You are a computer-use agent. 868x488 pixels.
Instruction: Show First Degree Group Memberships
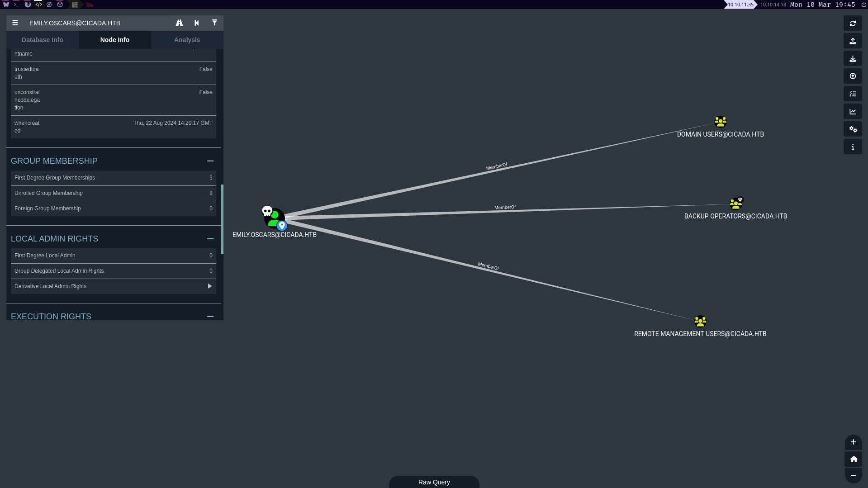pos(113,178)
